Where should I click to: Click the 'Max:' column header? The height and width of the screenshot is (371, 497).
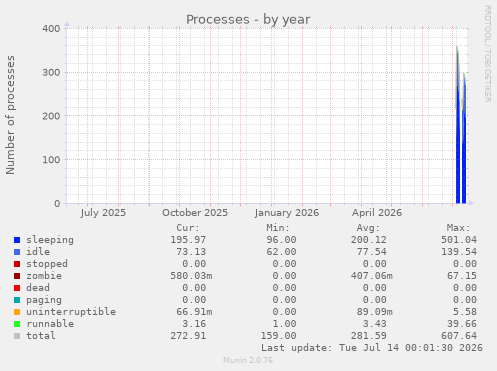[458, 228]
